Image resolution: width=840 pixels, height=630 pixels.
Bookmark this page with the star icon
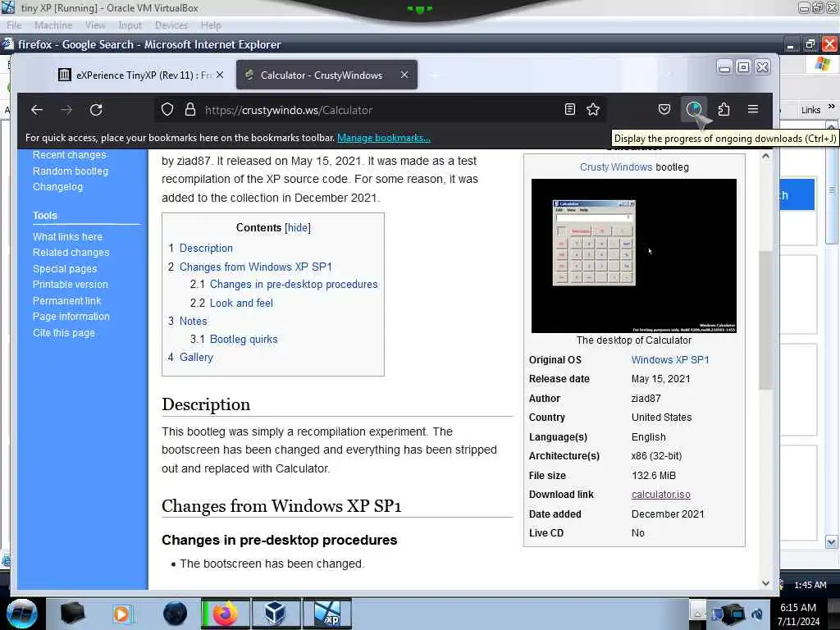pos(592,109)
